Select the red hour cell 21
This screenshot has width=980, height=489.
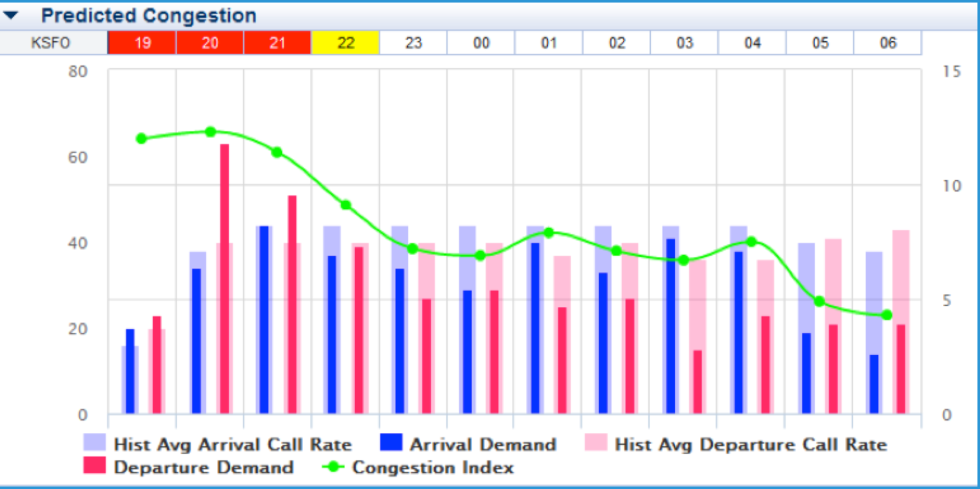pos(277,43)
